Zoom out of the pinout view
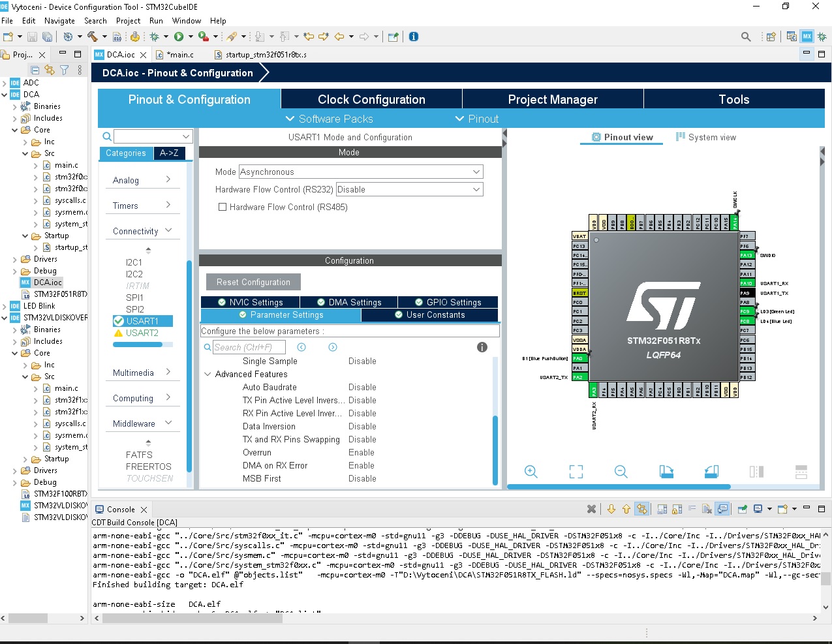Screen dimensions: 832x644 tap(621, 472)
